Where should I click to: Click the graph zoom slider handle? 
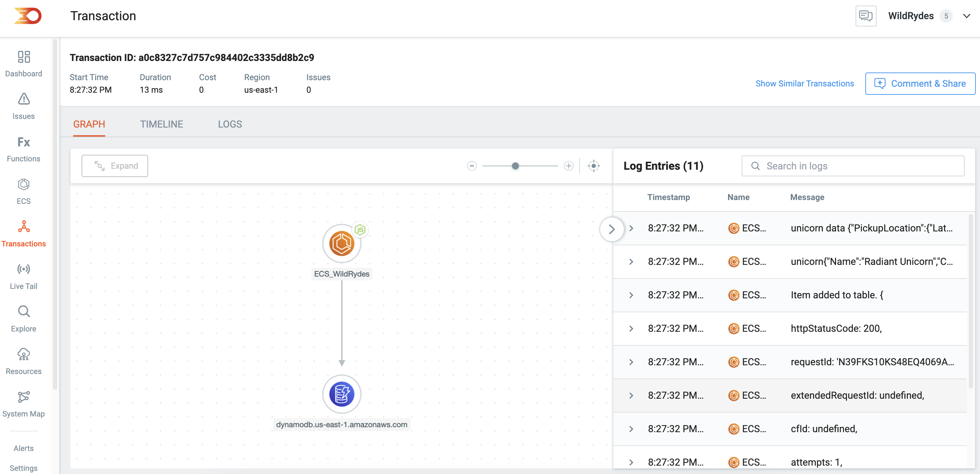point(515,166)
